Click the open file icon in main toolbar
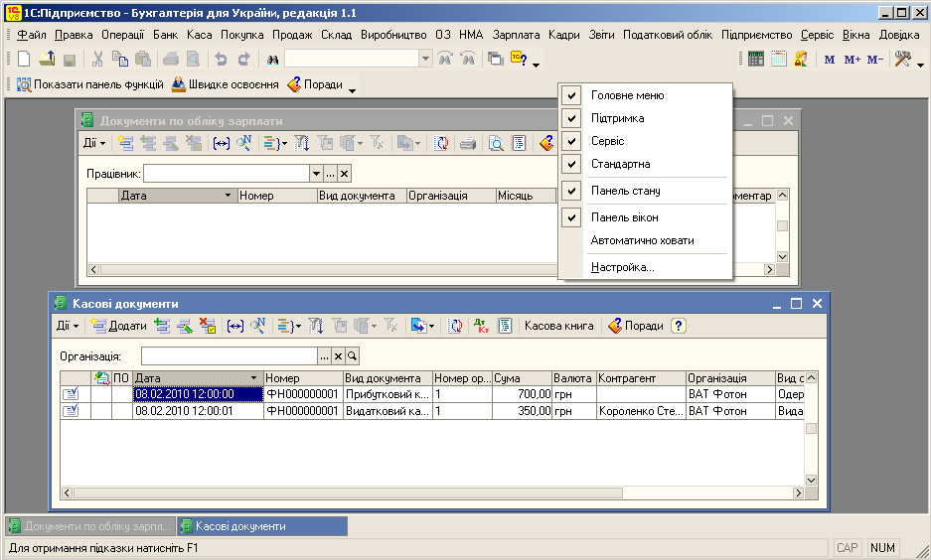The image size is (931, 560). click(x=47, y=59)
